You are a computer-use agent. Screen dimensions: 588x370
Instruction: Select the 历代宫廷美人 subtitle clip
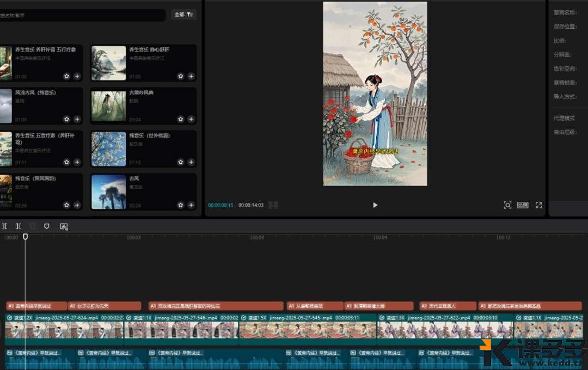(447, 306)
